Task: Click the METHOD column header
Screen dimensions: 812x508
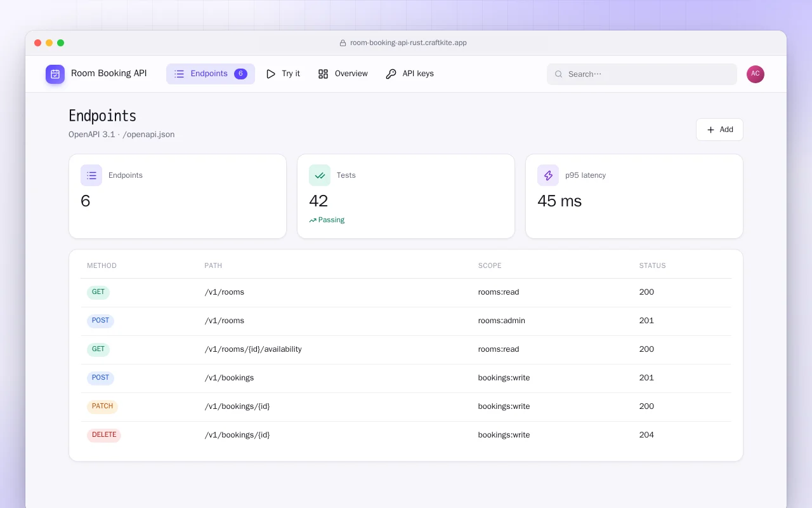Action: point(101,265)
